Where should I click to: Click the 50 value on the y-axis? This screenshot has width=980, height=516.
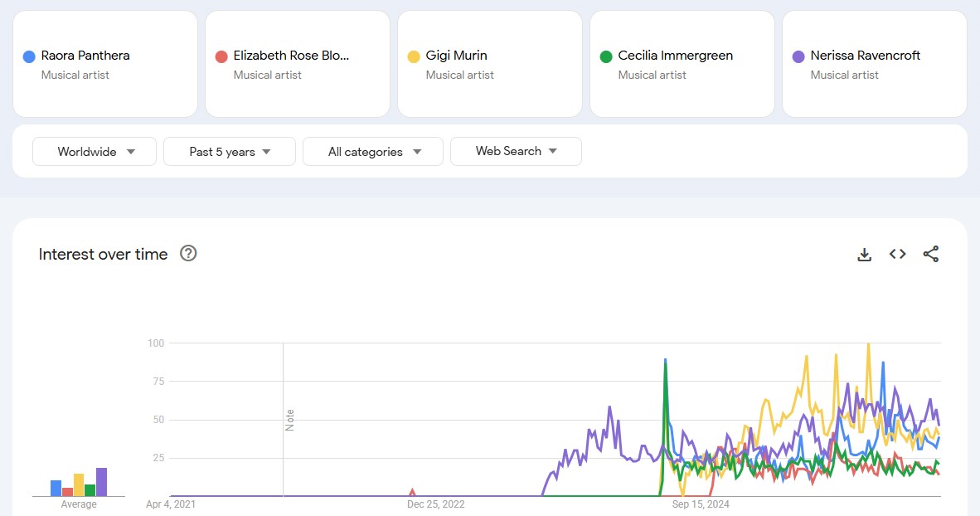(x=158, y=420)
